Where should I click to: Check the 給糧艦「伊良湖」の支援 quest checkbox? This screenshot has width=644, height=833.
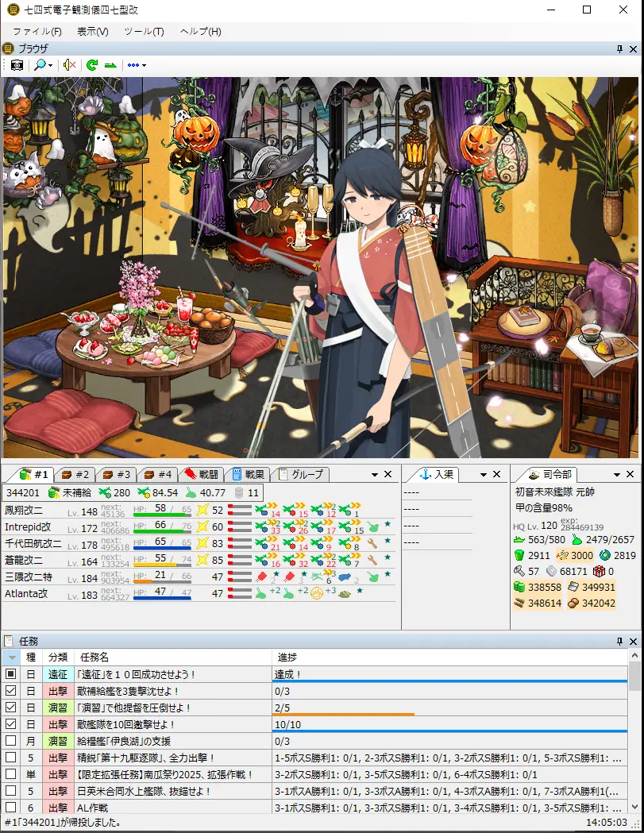tap(11, 741)
